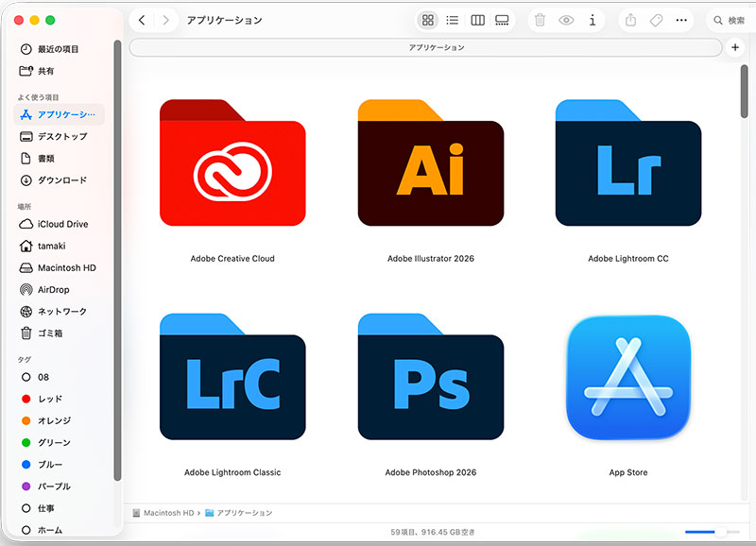The height and width of the screenshot is (546, 756).
Task: Click the 検索 search field
Action: [729, 20]
